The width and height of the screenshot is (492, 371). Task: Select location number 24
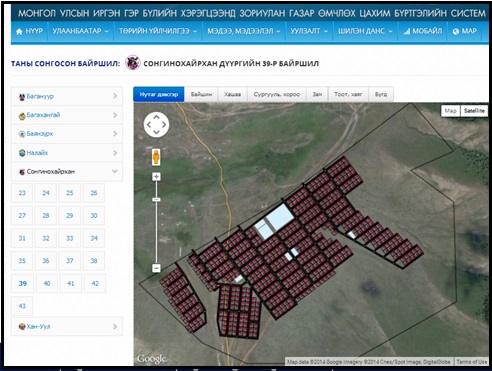(x=46, y=193)
